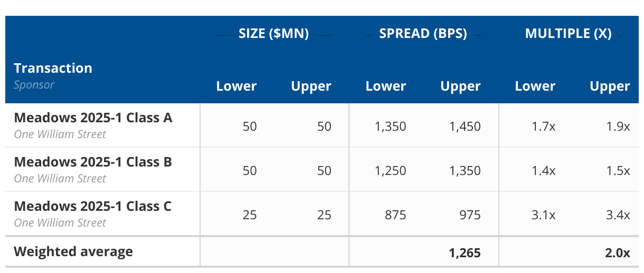
Task: Open Meadows 2025-1 Class B transaction
Action: point(93,162)
